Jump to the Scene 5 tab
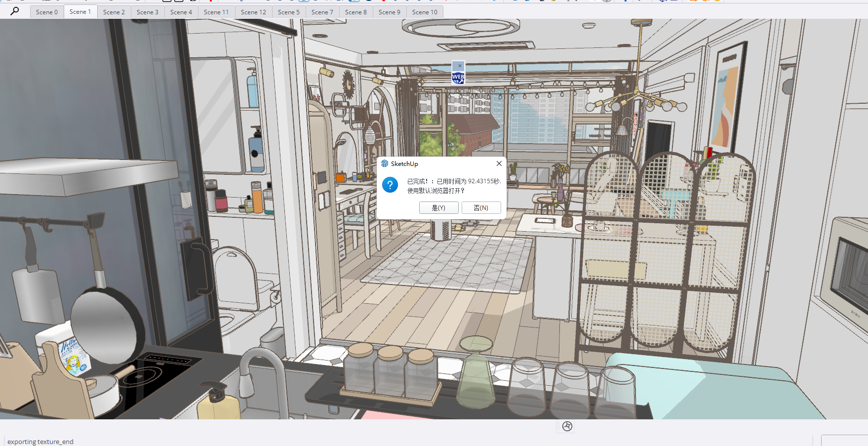 tap(288, 12)
